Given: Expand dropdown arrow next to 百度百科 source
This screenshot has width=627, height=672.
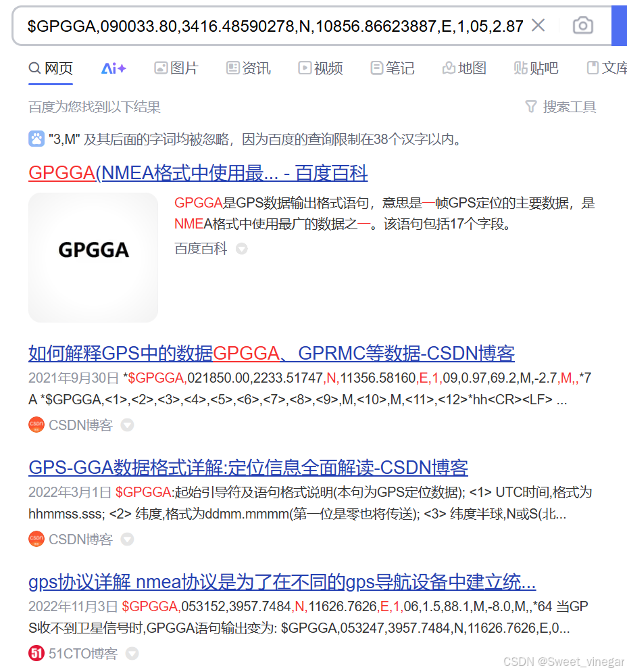Looking at the screenshot, I should click(x=242, y=249).
